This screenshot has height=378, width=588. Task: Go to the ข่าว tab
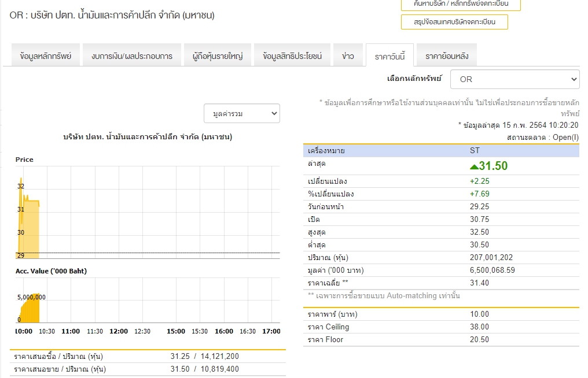click(x=348, y=55)
